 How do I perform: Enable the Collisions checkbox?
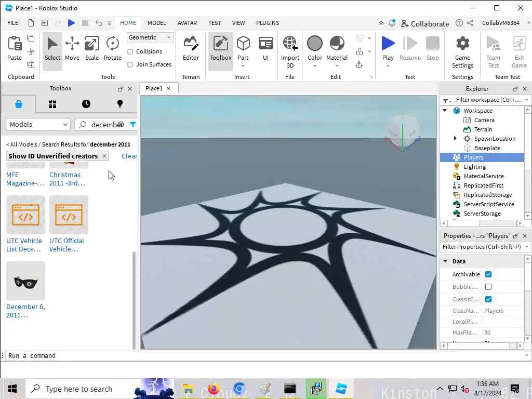130,51
